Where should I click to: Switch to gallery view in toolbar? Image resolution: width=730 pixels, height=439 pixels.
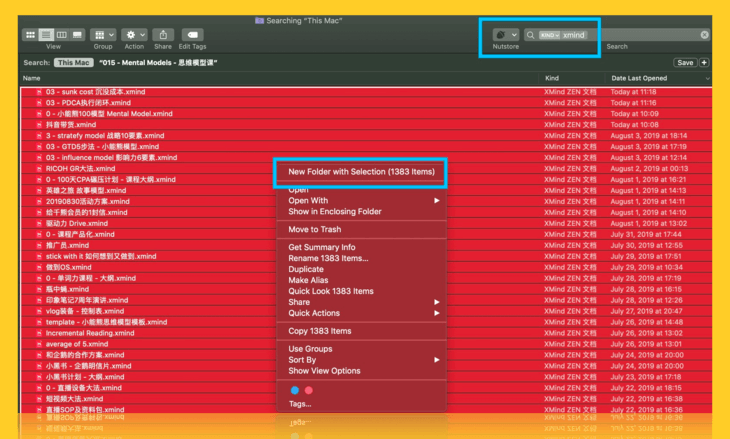click(78, 35)
